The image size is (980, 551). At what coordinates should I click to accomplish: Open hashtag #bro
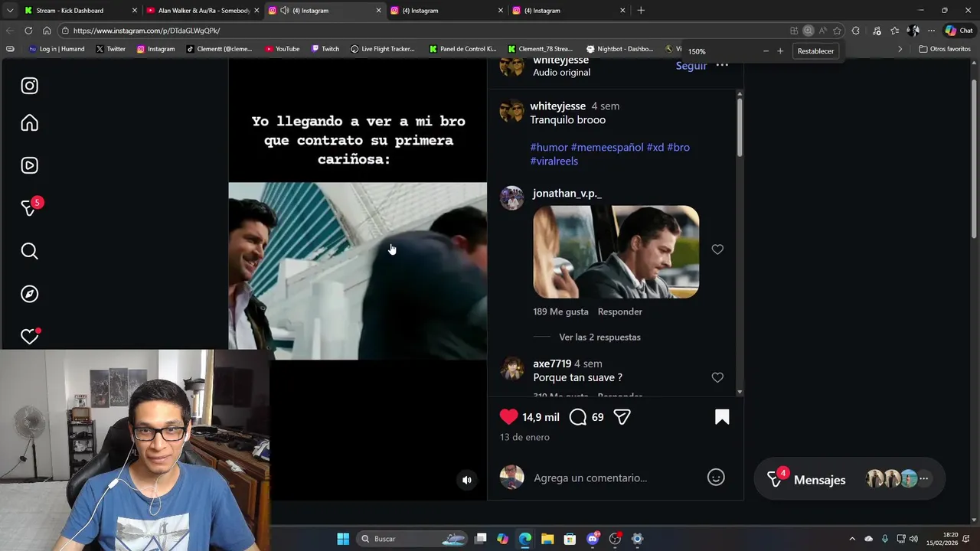678,147
